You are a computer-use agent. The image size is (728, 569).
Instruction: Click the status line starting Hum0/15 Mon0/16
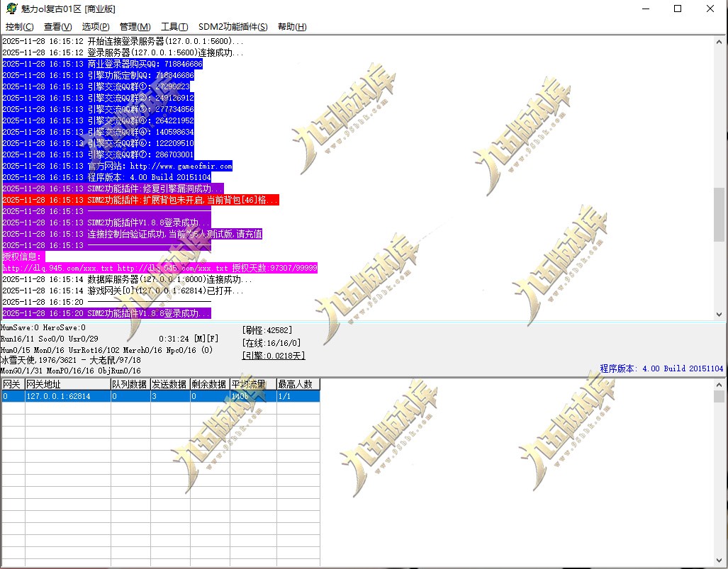point(107,350)
